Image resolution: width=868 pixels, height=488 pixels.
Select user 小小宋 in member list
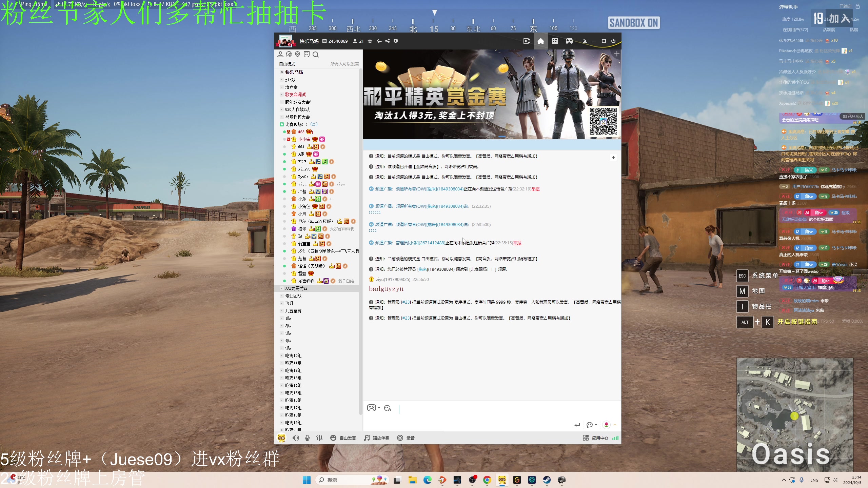pyautogui.click(x=304, y=139)
